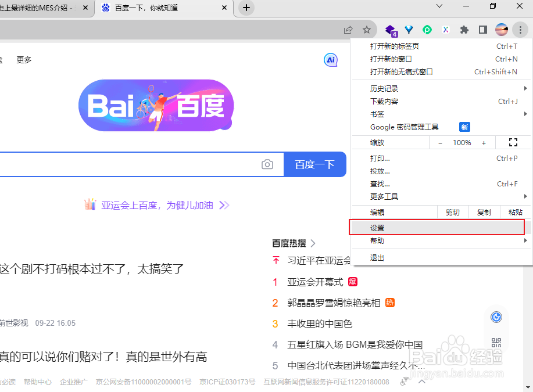Click the QR code icon on right
This screenshot has width=533, height=392.
coord(496,343)
